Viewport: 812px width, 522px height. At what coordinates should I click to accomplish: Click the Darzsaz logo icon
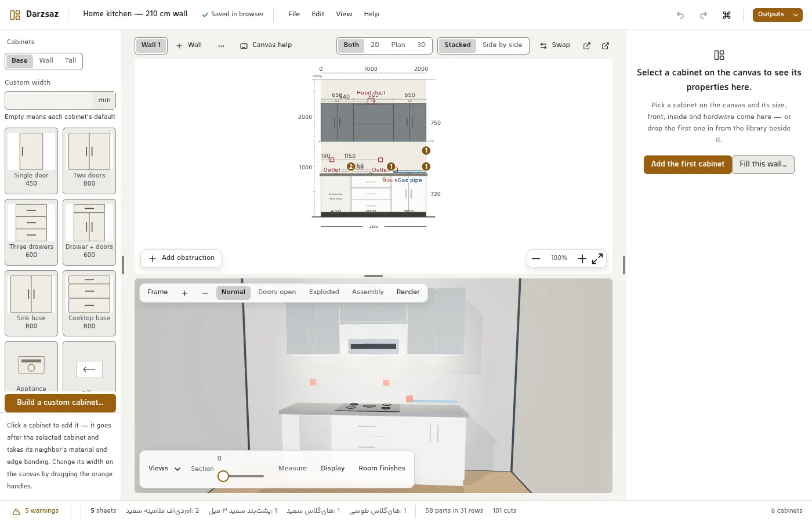[x=15, y=14]
